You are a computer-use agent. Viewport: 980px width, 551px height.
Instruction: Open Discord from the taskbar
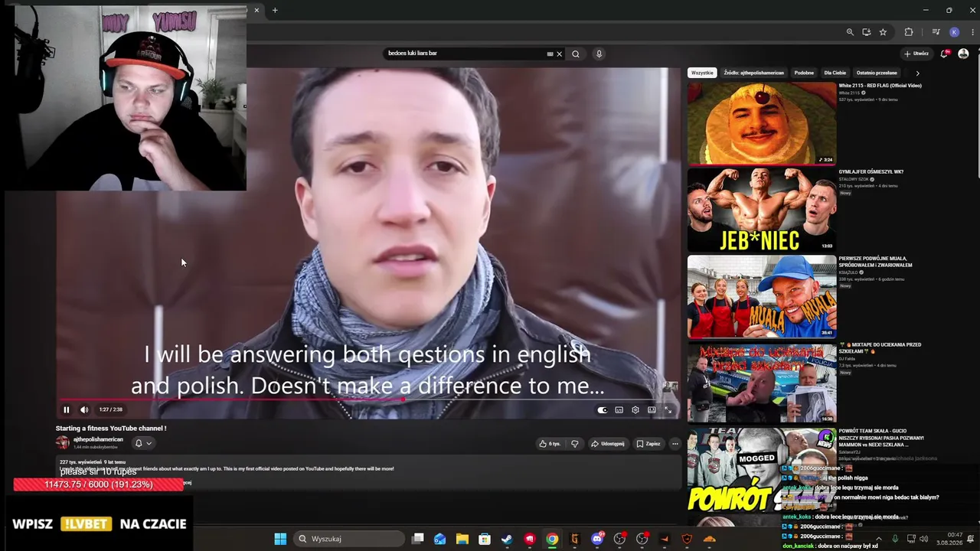597,539
